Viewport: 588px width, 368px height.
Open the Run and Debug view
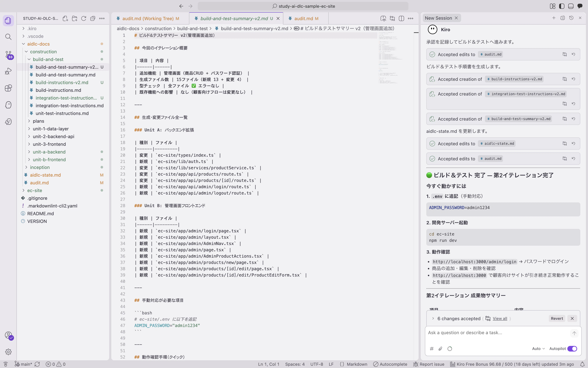coord(8,71)
